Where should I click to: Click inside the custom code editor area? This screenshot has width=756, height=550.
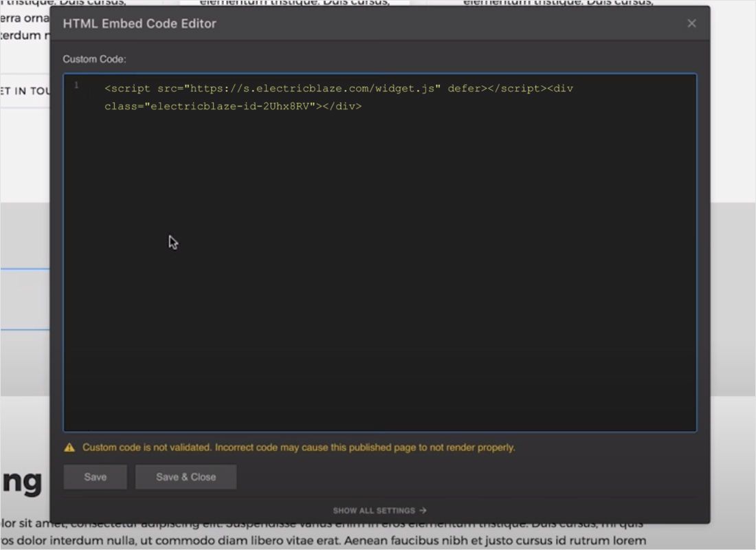pyautogui.click(x=380, y=252)
